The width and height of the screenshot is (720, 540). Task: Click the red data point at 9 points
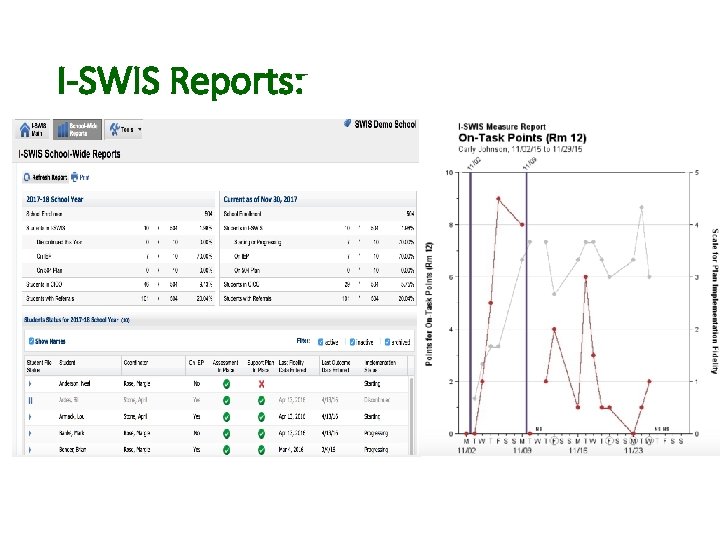click(498, 199)
